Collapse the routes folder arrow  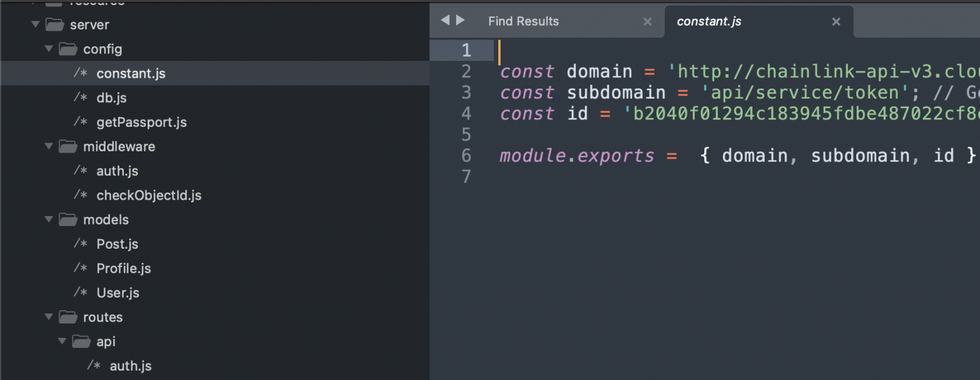(x=48, y=317)
